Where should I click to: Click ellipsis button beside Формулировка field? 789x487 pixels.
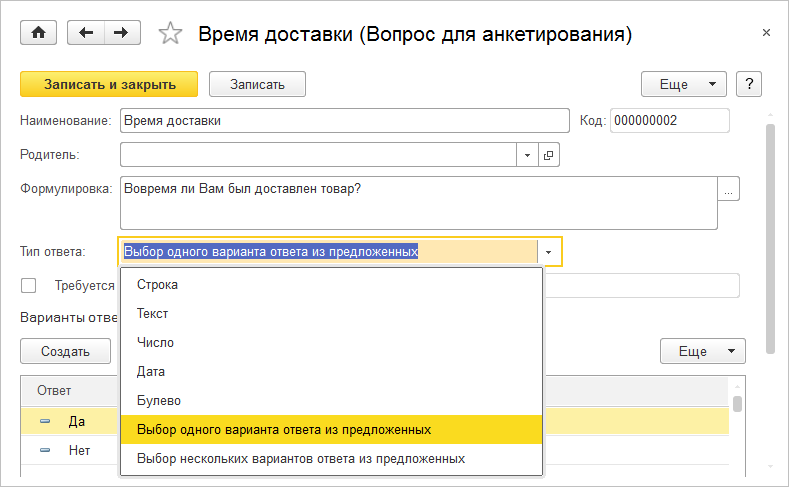pyautogui.click(x=729, y=188)
